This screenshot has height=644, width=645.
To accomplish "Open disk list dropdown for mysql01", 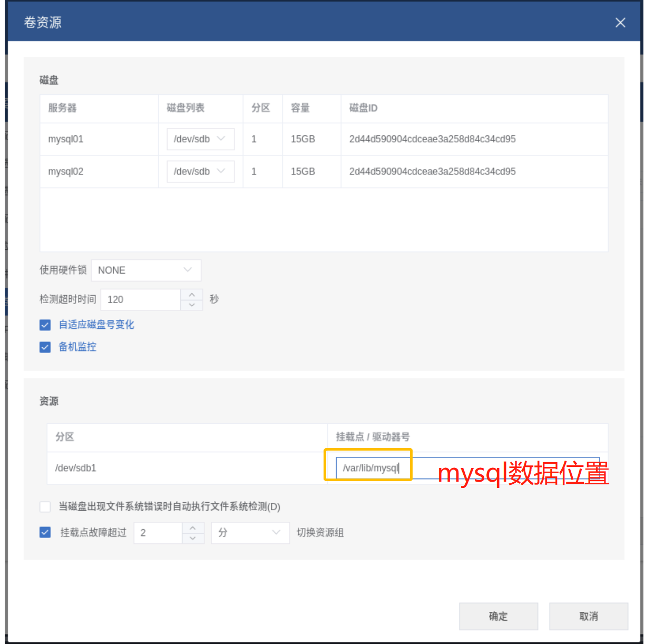I will pos(200,139).
